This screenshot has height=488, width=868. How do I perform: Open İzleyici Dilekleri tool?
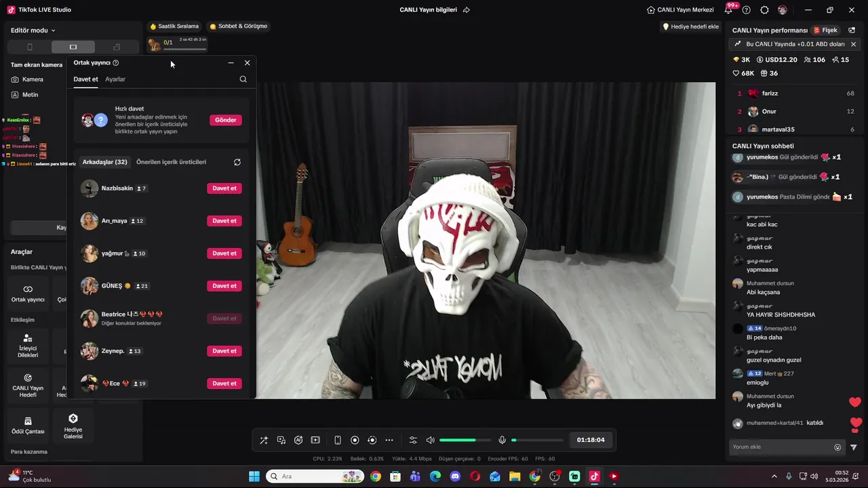(28, 346)
